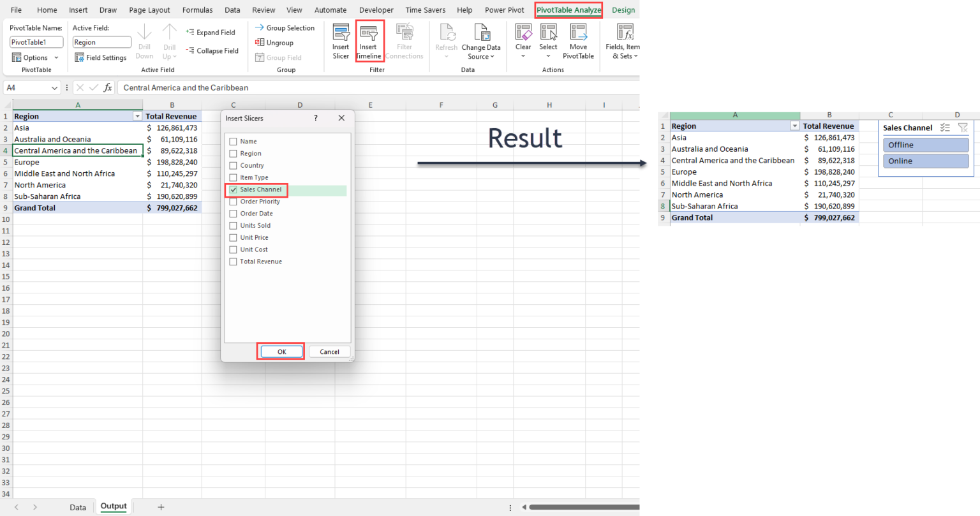Check the Region checkbox in Insert Slicers
980x516 pixels.
tap(233, 154)
